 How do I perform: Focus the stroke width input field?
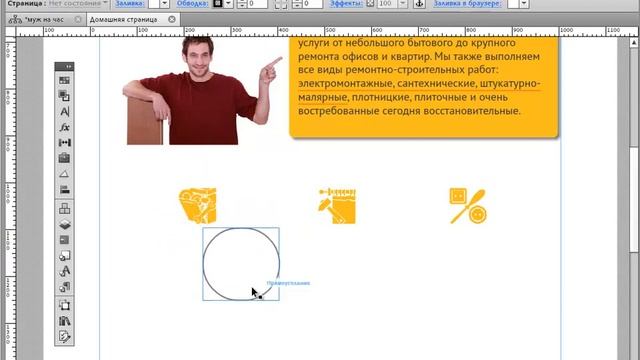pos(257,4)
